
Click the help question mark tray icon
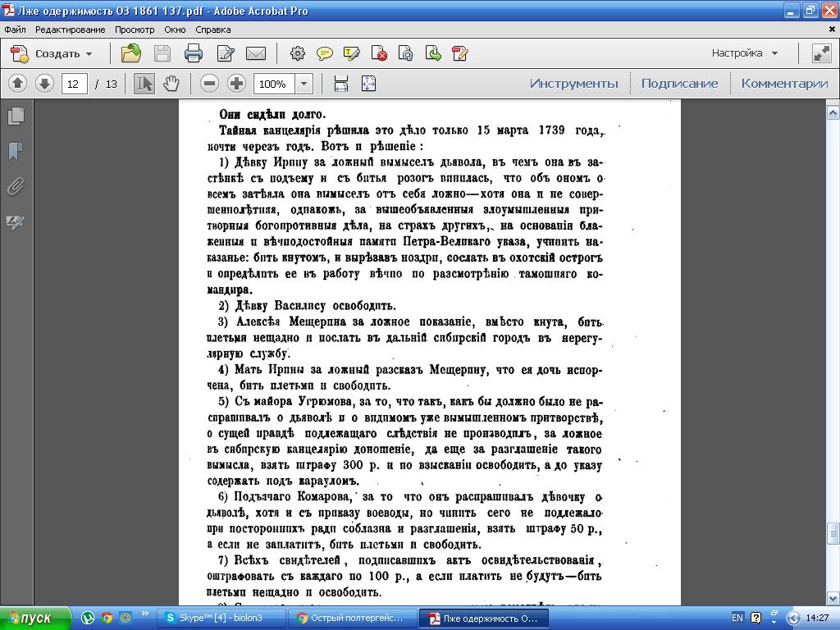point(756,618)
